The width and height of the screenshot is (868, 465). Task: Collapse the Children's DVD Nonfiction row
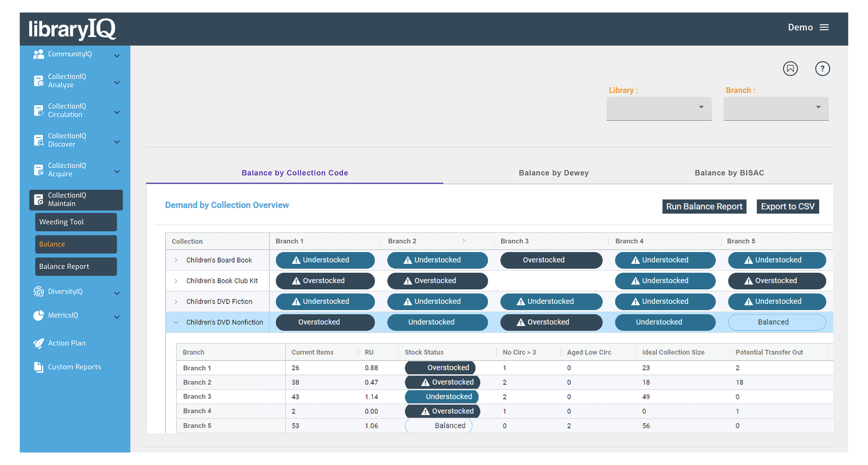tap(176, 322)
